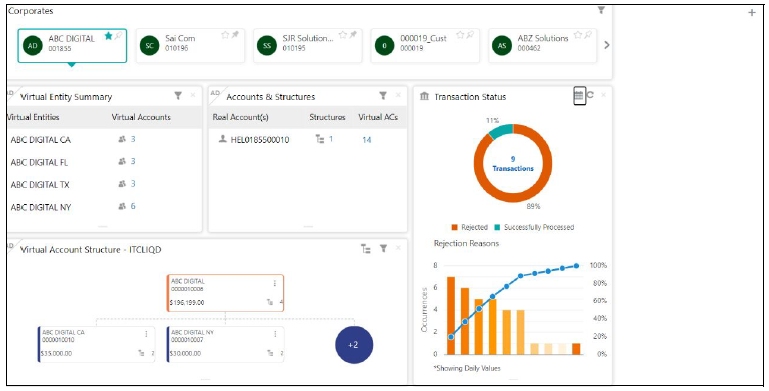The height and width of the screenshot is (391, 769).
Task: Pin the 000019_Cust corporate card
Action: (470, 35)
